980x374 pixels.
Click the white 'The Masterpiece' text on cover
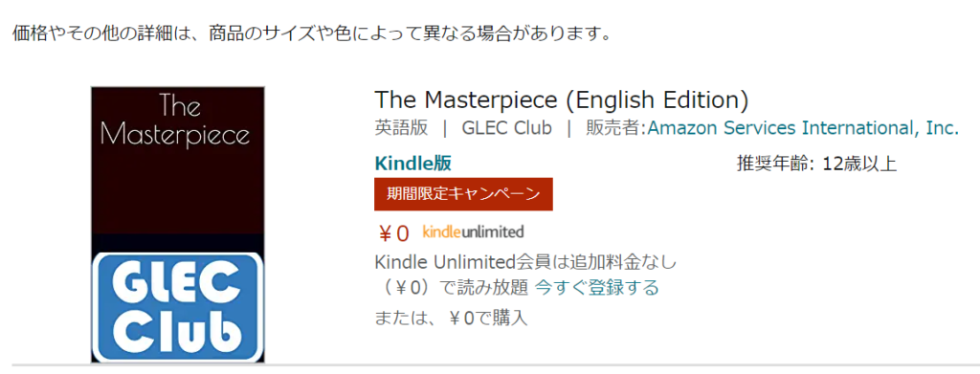coord(176,121)
